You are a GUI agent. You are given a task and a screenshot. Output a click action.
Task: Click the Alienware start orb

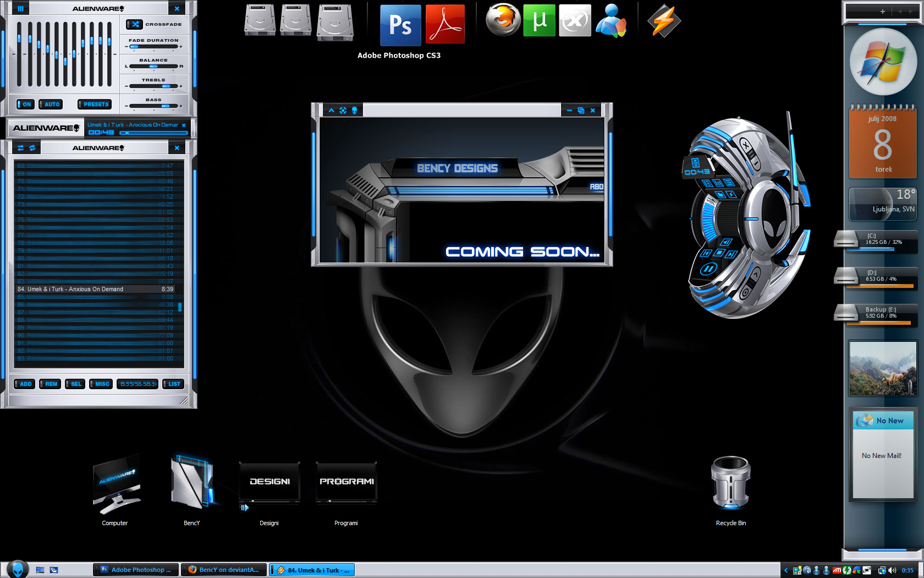pos(18,569)
